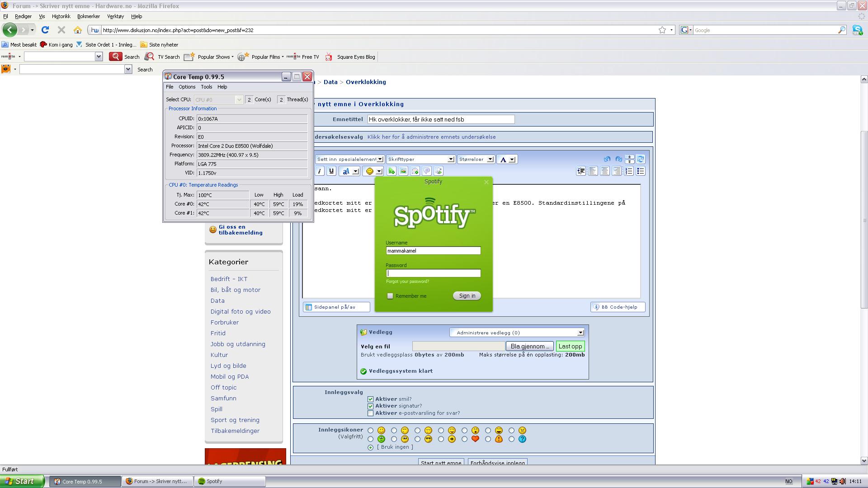Align text left in editor
868x488 pixels.
point(593,171)
